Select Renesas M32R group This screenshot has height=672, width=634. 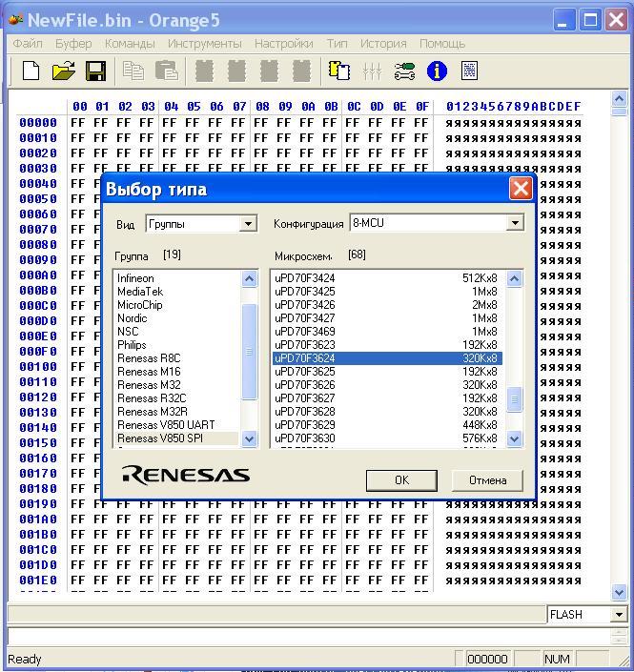177,412
